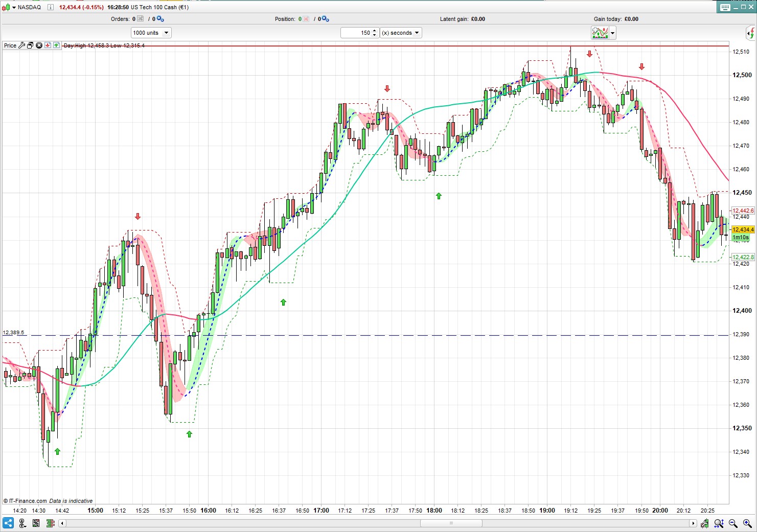
Task: Click the Gain today £0.00 value
Action: pos(631,19)
